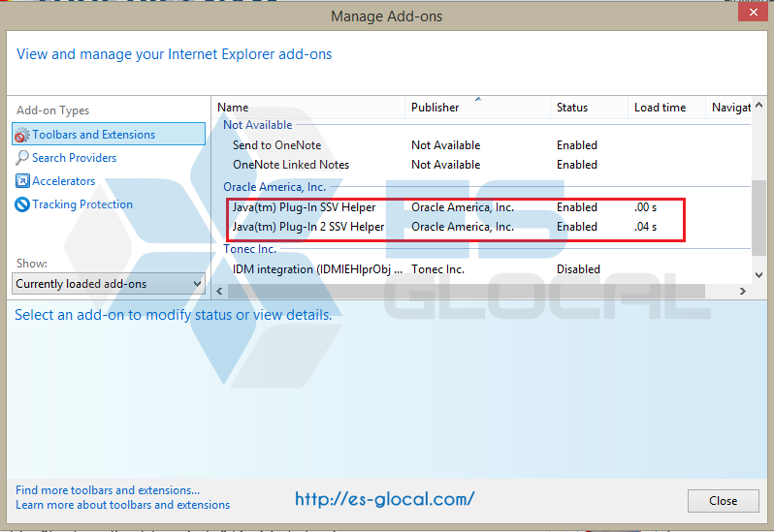Sort by Load time column header
Viewport: 774px width, 532px height.
(x=666, y=108)
